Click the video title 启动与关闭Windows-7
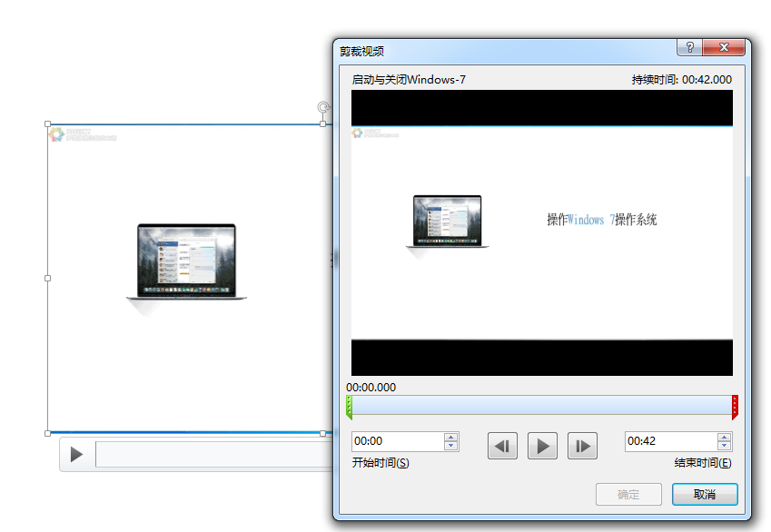 [x=409, y=80]
